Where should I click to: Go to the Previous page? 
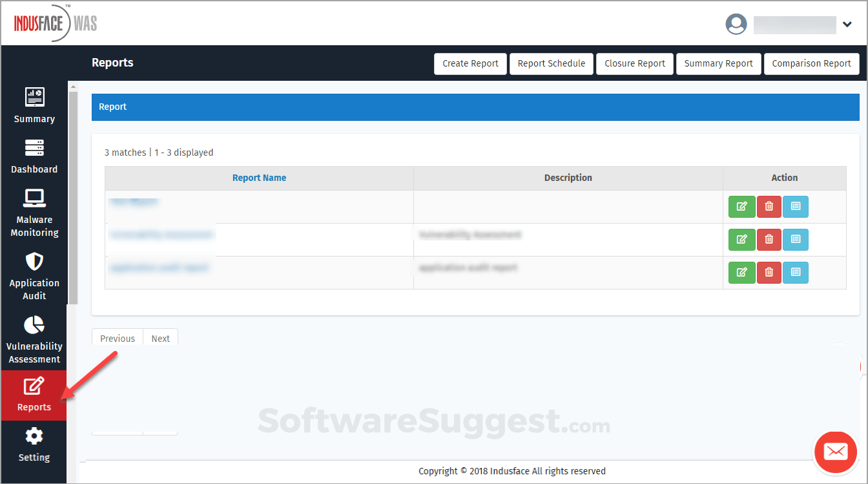[x=118, y=338]
